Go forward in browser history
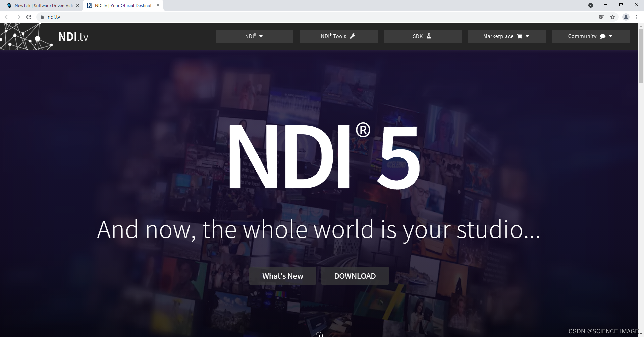Image resolution: width=644 pixels, height=337 pixels. pos(18,17)
